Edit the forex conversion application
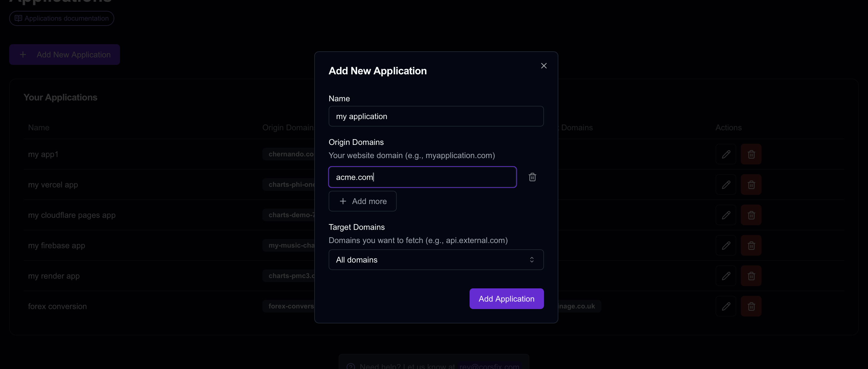This screenshot has width=868, height=369. 726,306
